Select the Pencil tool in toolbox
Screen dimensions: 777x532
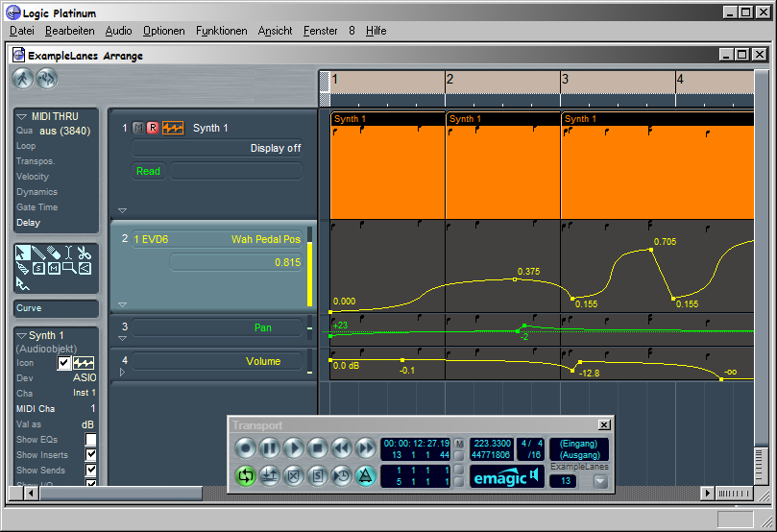38,254
